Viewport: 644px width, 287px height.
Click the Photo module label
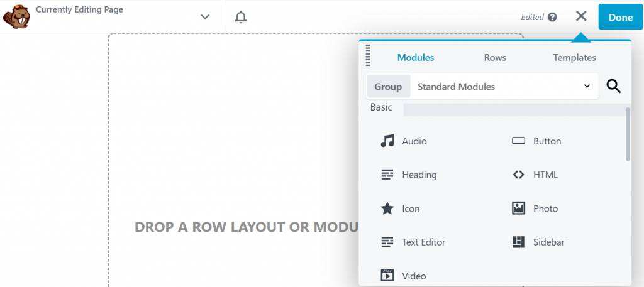point(545,208)
